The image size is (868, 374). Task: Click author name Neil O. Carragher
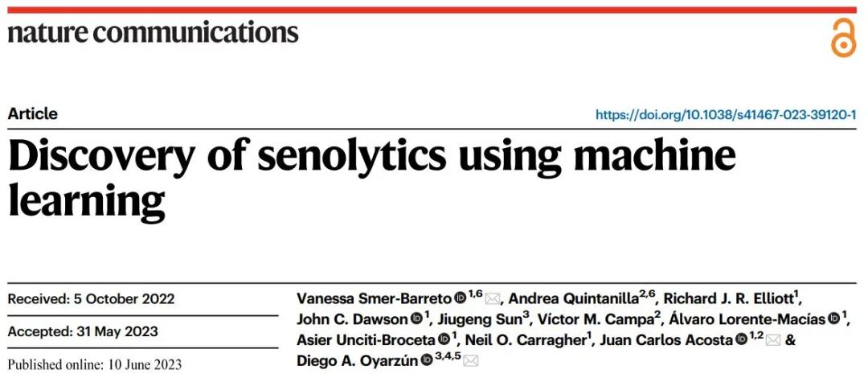click(x=526, y=339)
